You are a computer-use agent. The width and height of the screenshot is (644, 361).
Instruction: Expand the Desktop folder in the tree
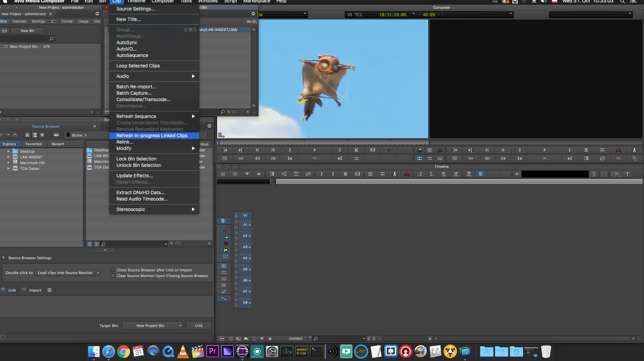point(8,151)
